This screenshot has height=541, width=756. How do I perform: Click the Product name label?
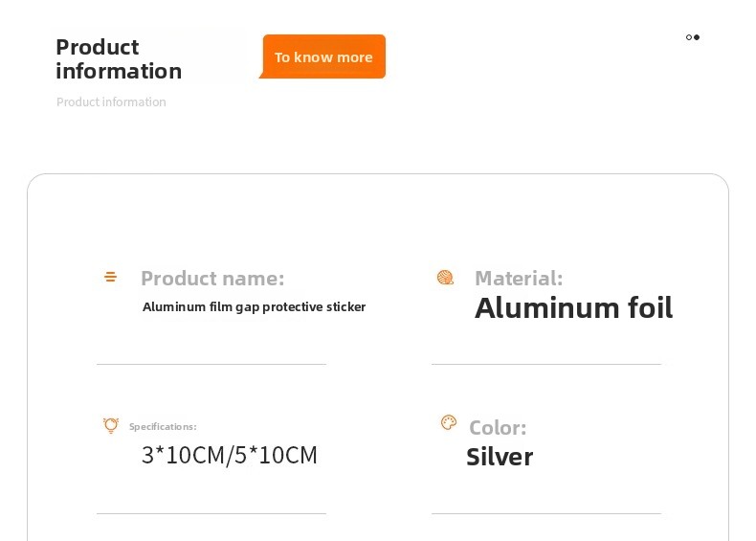pyautogui.click(x=212, y=279)
